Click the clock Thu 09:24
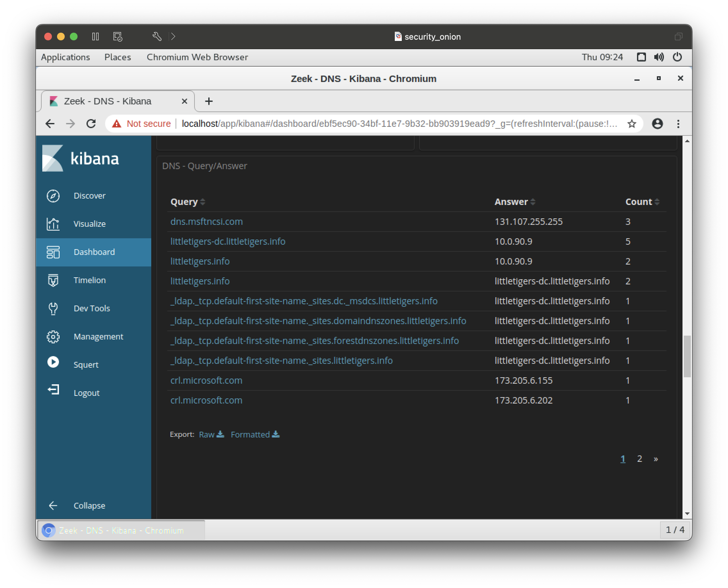The image size is (728, 588). 602,57
